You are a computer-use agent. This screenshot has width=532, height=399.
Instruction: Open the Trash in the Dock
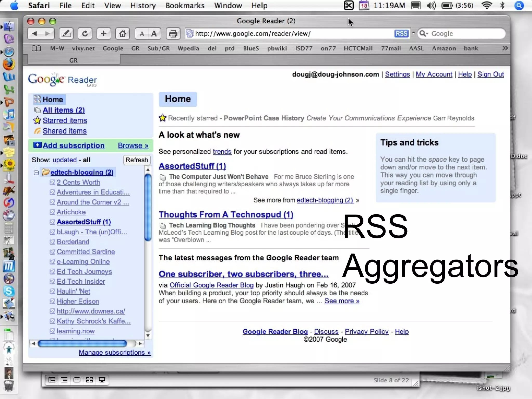point(9,386)
